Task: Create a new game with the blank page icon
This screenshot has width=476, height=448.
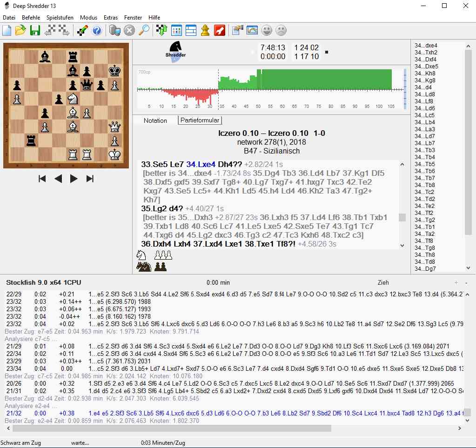Action: [7, 30]
